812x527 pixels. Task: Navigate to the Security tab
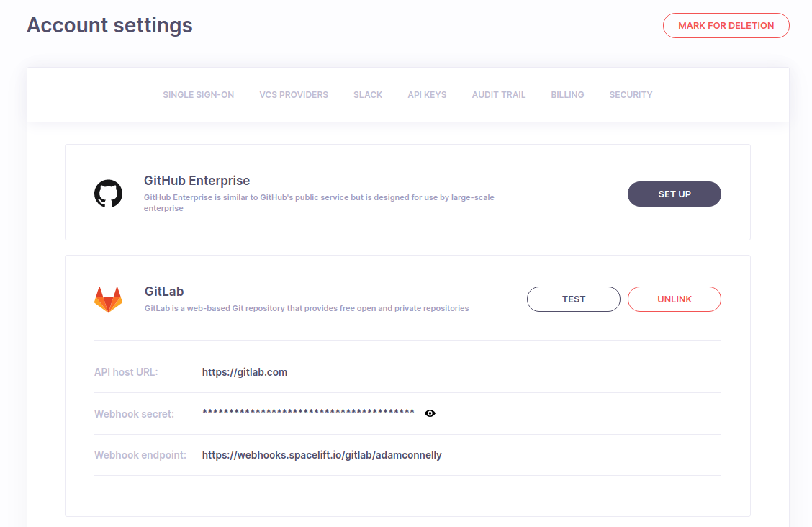click(x=631, y=95)
